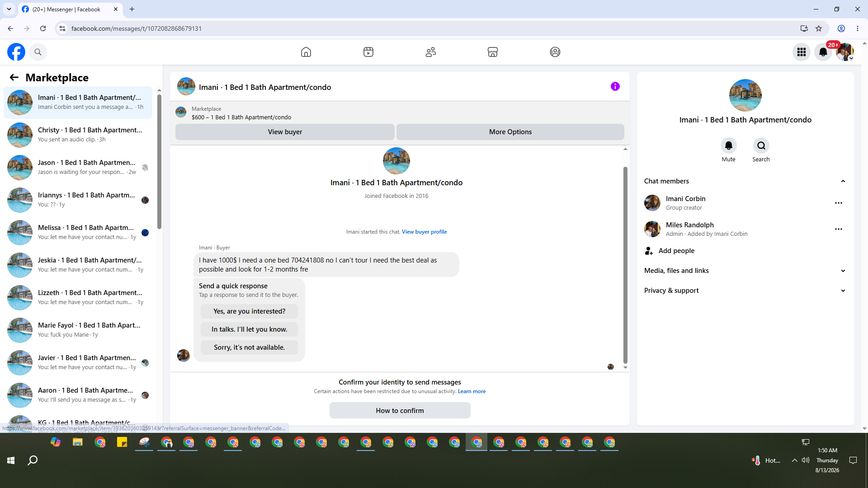Open the notifications bell

tap(823, 52)
